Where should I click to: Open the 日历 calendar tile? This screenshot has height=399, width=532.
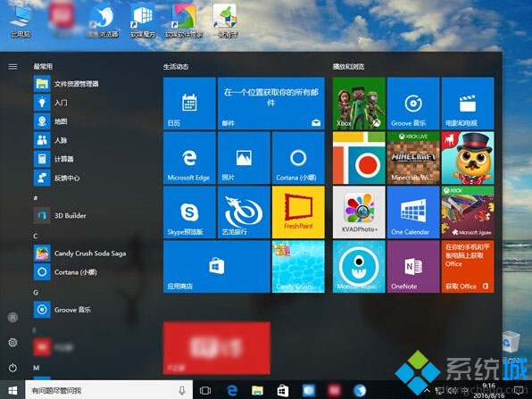(x=189, y=104)
